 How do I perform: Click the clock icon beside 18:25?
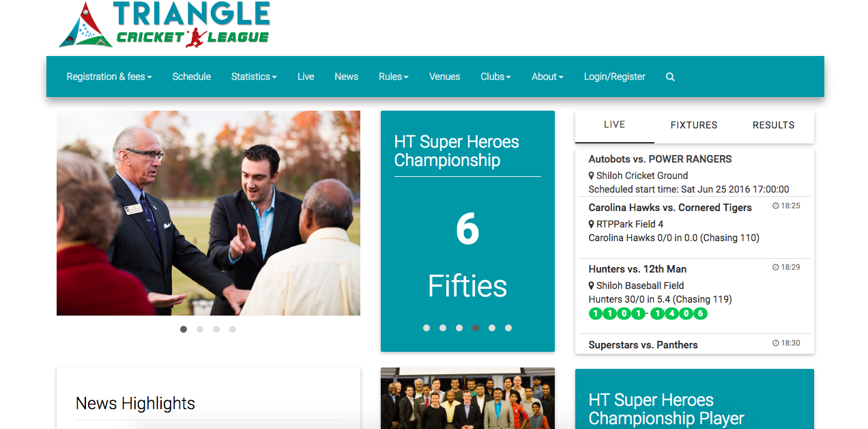click(x=775, y=206)
